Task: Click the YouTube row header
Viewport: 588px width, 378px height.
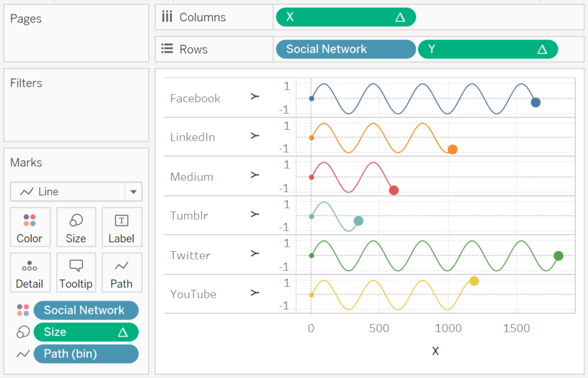Action: point(193,294)
